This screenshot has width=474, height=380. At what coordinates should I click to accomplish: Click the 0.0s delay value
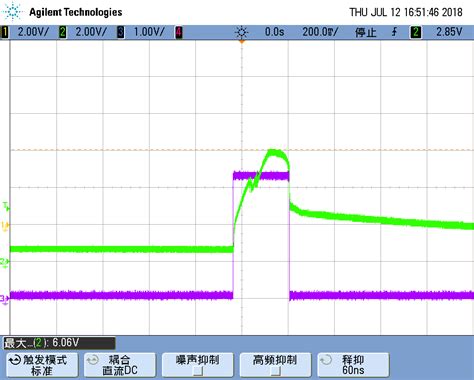(274, 32)
